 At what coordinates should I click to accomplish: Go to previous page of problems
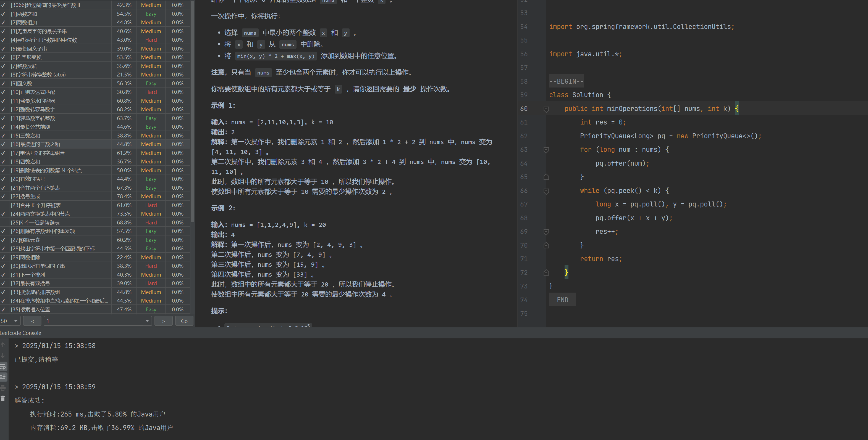pyautogui.click(x=32, y=321)
